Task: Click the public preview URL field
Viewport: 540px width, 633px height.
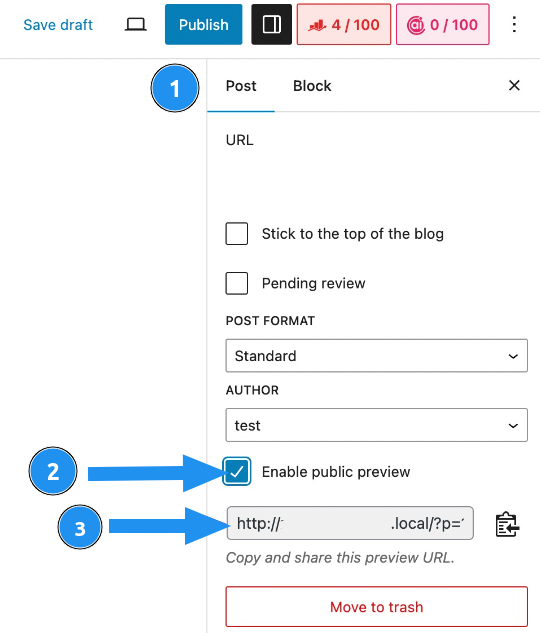Action: (x=350, y=523)
